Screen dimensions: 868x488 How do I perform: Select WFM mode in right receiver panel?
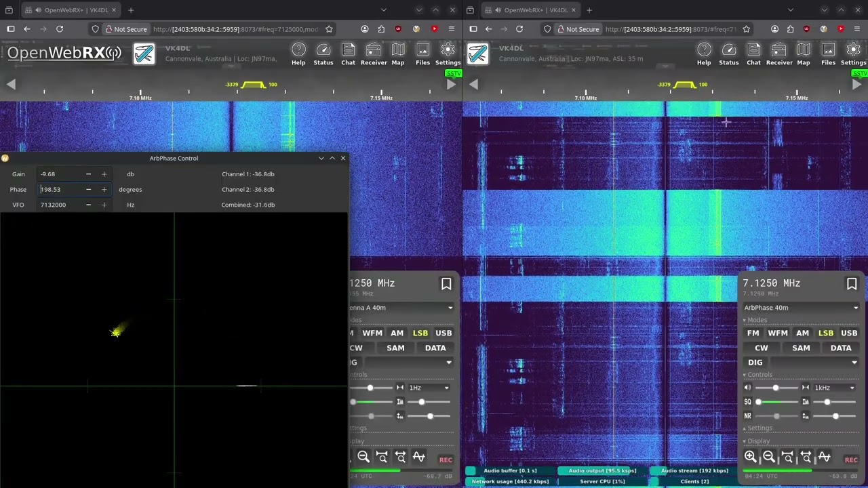tap(778, 333)
